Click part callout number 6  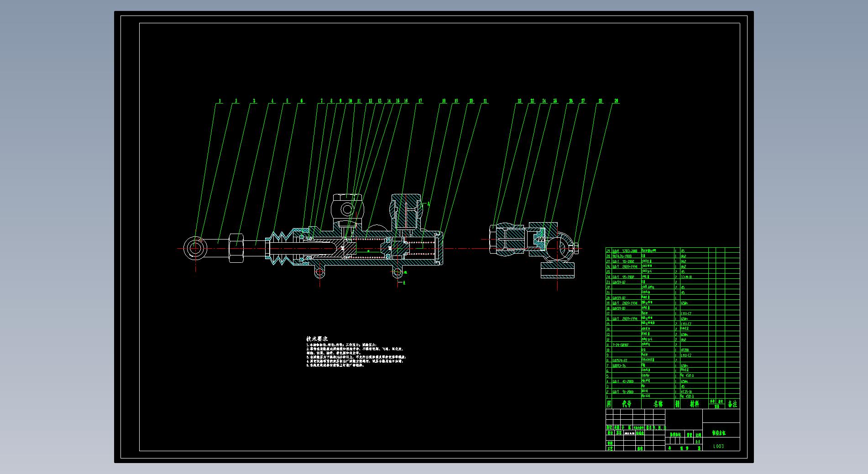(x=301, y=101)
